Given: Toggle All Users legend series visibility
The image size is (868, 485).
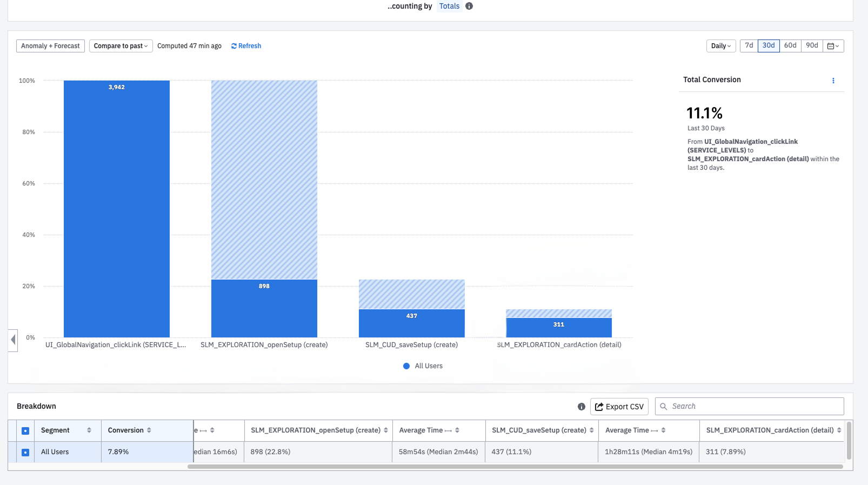Looking at the screenshot, I should [423, 366].
